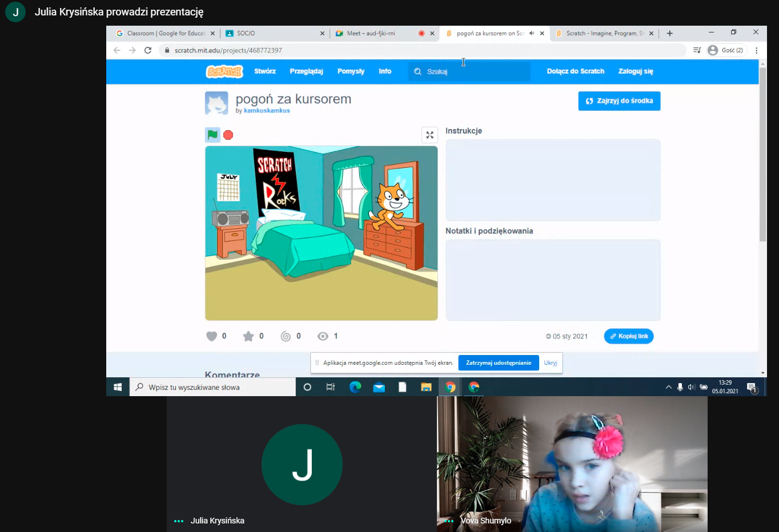779x532 pixels.
Task: Open the Info menu item
Action: (385, 71)
